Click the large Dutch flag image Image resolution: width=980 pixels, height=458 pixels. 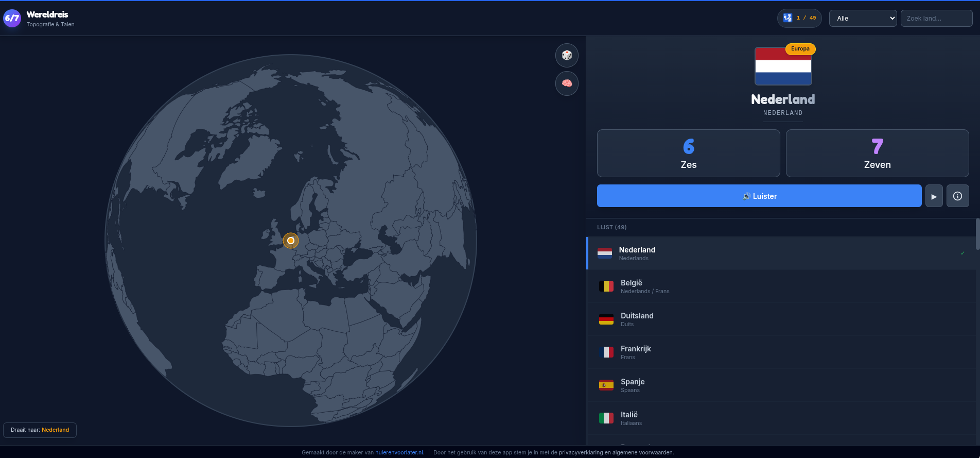tap(783, 66)
